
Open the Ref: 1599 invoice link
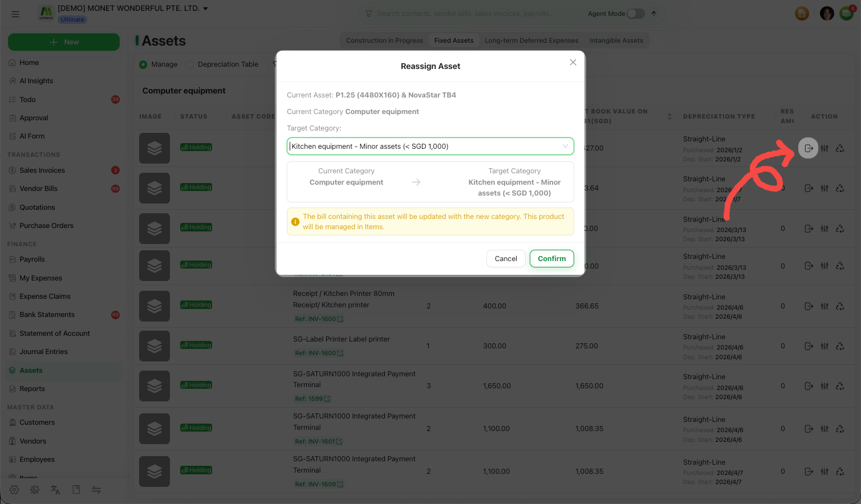(x=312, y=399)
